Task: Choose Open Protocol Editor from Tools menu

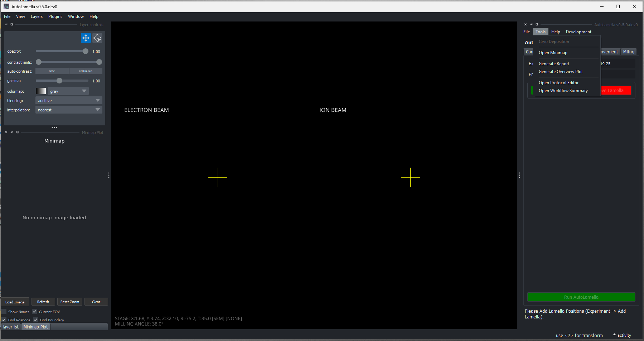Action: point(558,83)
